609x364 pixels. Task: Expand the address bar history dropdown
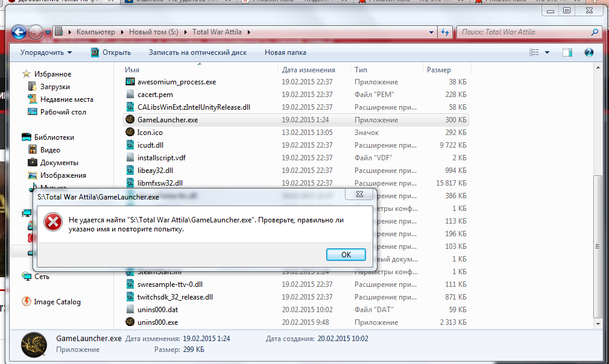click(431, 32)
